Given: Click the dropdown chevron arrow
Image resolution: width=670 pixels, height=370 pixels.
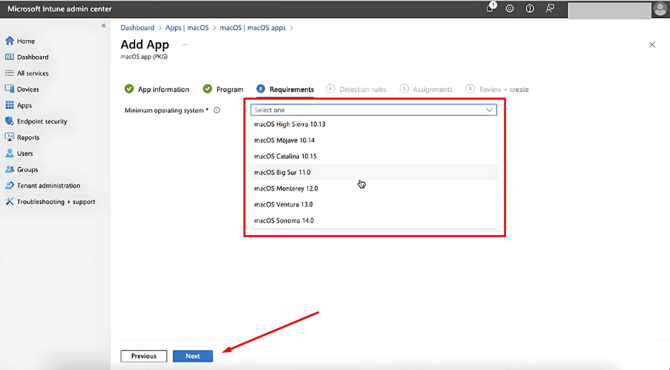Looking at the screenshot, I should tap(489, 110).
